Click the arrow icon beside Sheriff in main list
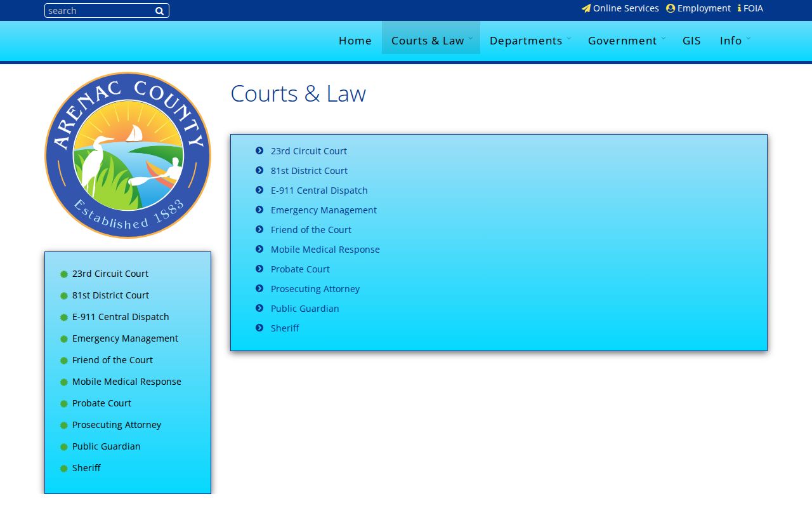Viewport: 812px width, 508px height. (x=259, y=328)
